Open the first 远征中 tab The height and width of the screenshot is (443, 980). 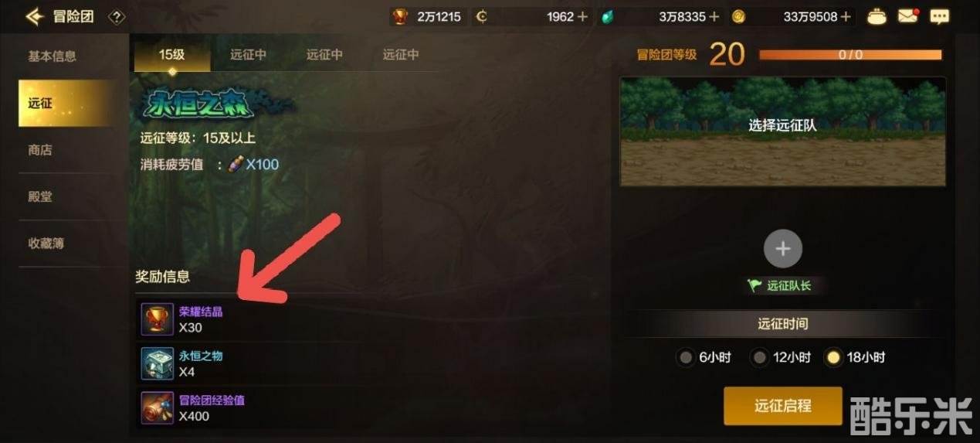(248, 55)
